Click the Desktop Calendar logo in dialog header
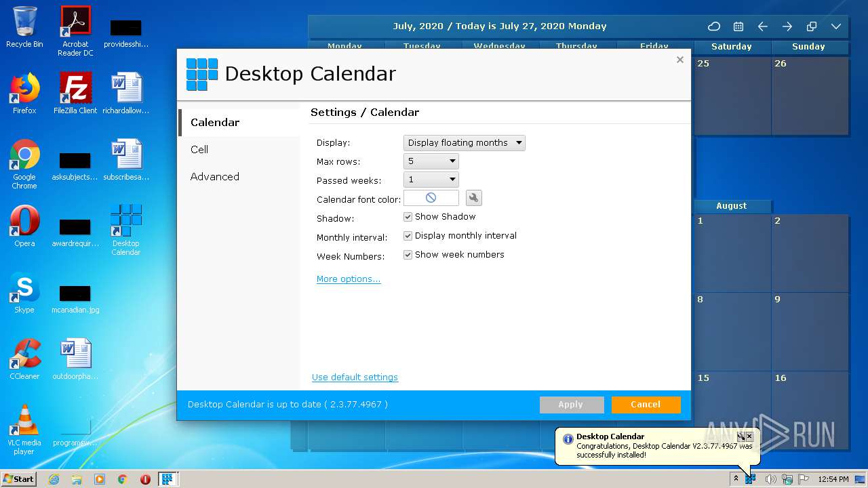868x488 pixels. point(202,74)
